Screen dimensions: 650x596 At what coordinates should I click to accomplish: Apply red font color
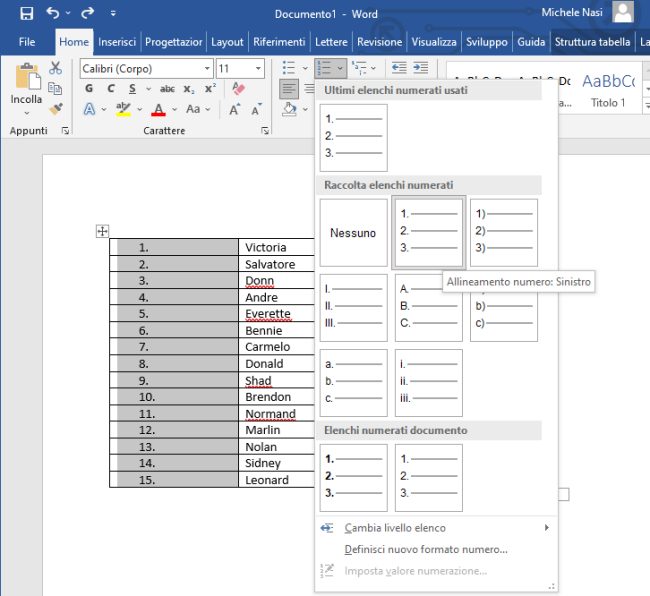pyautogui.click(x=158, y=109)
